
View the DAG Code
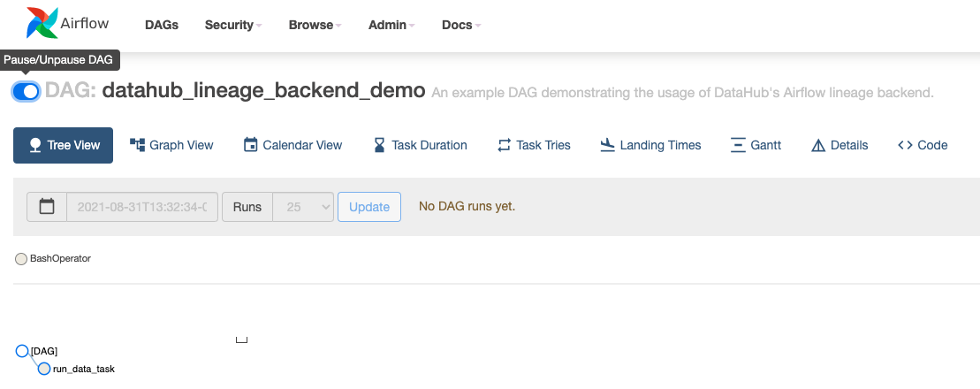(923, 145)
